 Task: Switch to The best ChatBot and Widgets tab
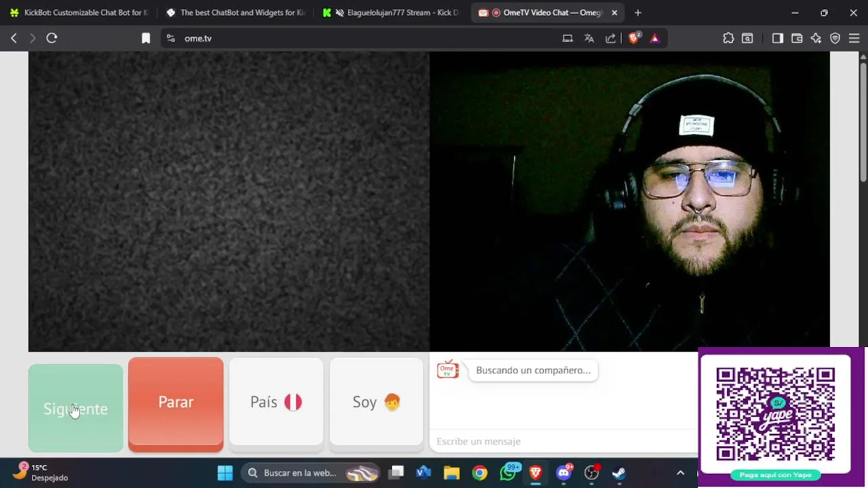[x=235, y=13]
